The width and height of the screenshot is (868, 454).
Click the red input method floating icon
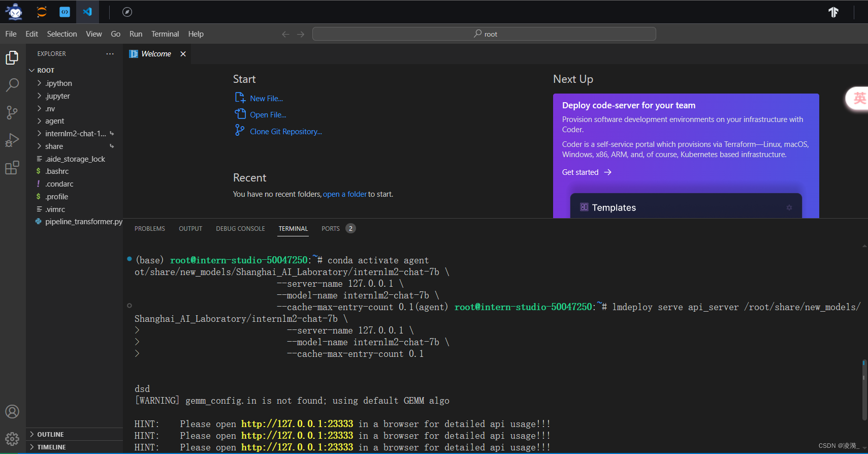pos(859,98)
